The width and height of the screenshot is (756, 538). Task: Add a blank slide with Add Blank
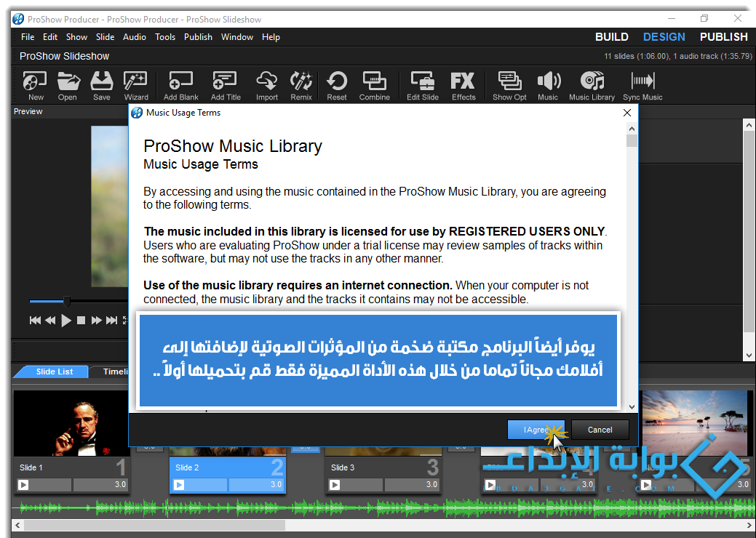(180, 86)
